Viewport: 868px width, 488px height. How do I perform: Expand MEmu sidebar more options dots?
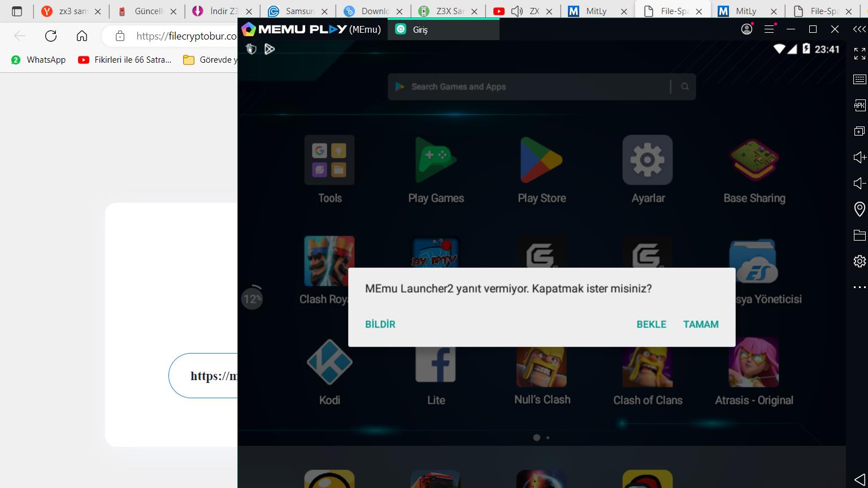(860, 287)
